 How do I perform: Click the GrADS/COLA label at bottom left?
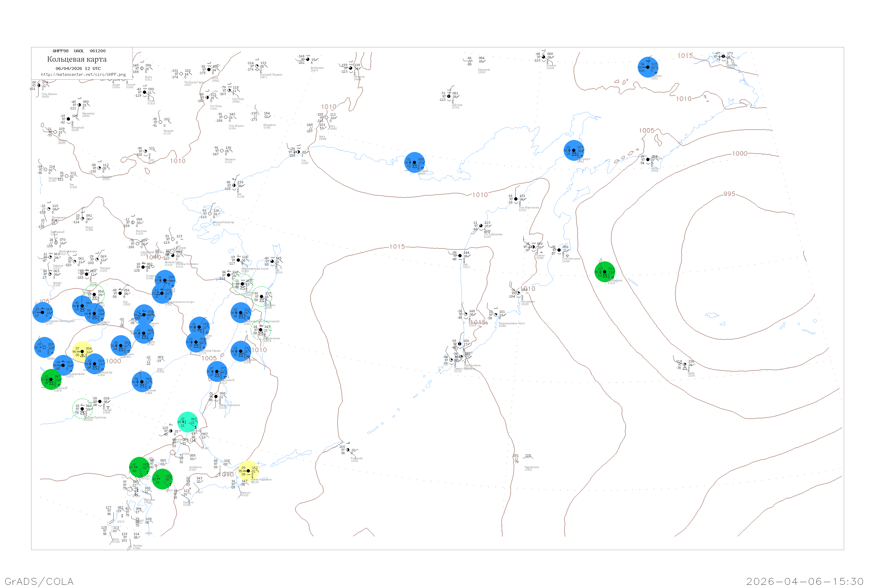[x=39, y=581]
